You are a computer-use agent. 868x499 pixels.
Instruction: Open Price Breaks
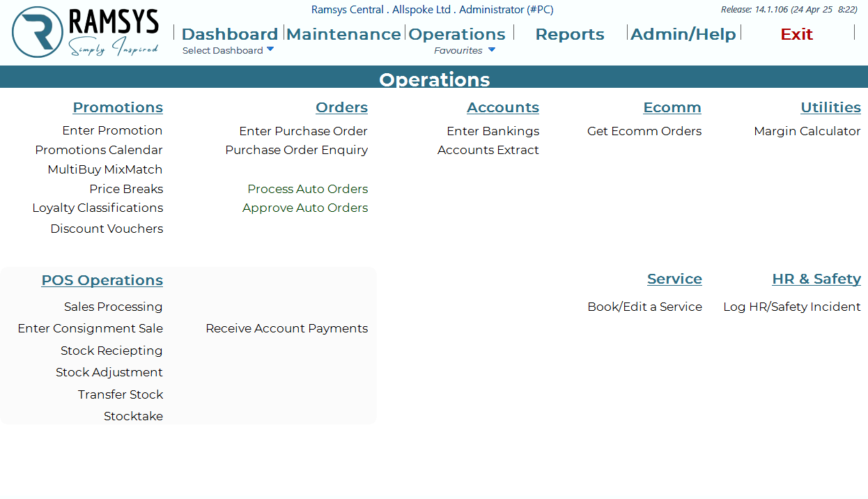(126, 189)
